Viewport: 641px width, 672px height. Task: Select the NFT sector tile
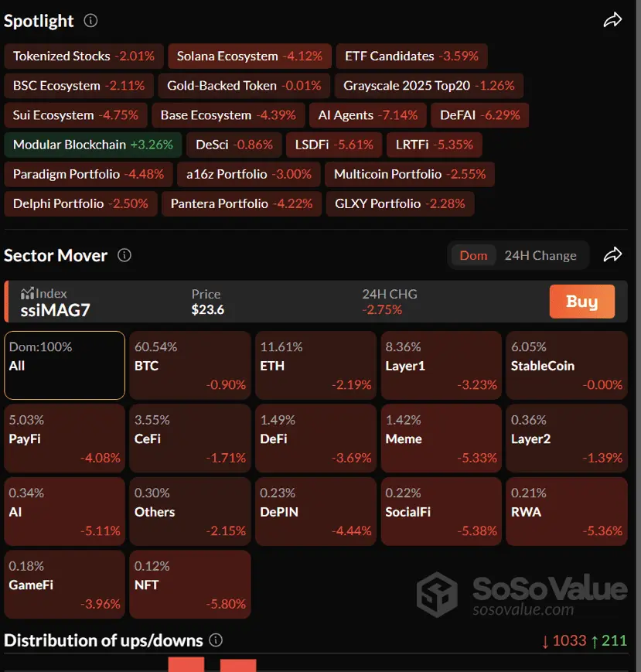[189, 584]
